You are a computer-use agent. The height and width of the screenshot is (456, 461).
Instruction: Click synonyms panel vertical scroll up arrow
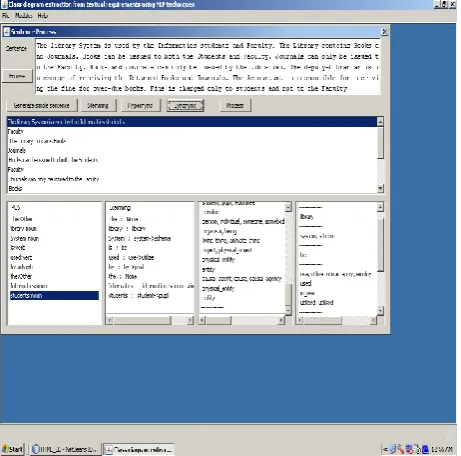(380, 207)
